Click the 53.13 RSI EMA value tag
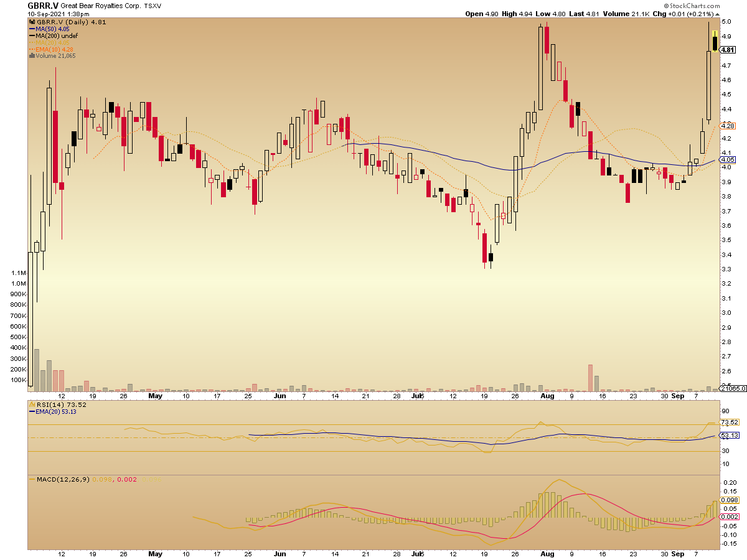747x560 pixels. [729, 436]
